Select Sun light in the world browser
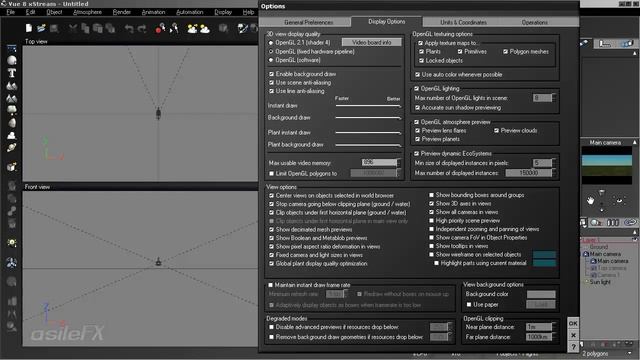The height and width of the screenshot is (360, 640). [600, 282]
